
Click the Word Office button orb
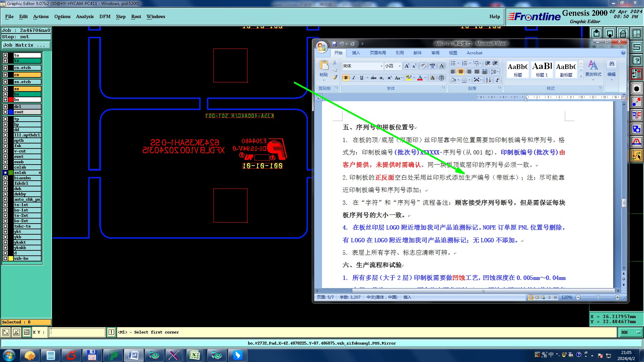[322, 47]
